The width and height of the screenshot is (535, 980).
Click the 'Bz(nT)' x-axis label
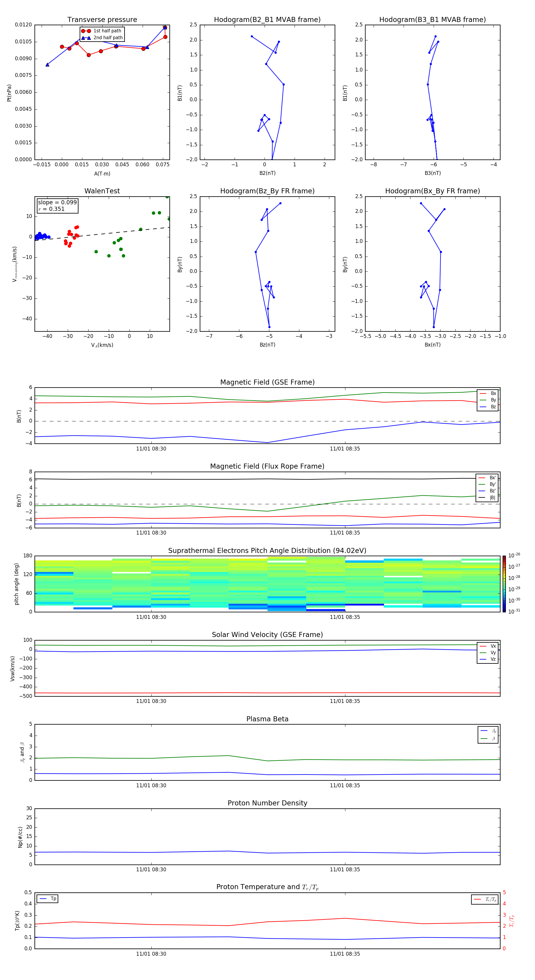pyautogui.click(x=267, y=345)
